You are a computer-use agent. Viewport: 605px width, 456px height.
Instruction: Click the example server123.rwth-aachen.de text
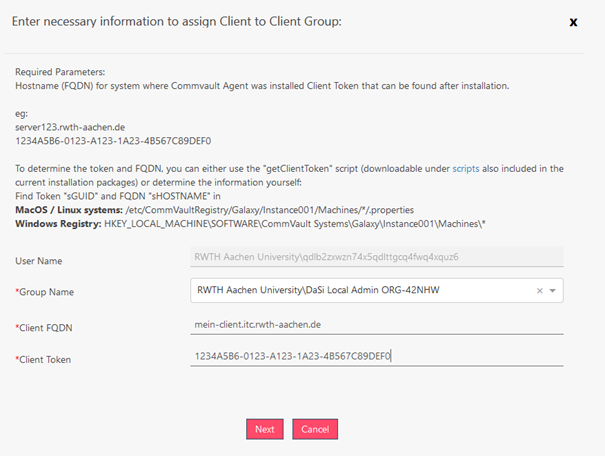click(x=70, y=127)
